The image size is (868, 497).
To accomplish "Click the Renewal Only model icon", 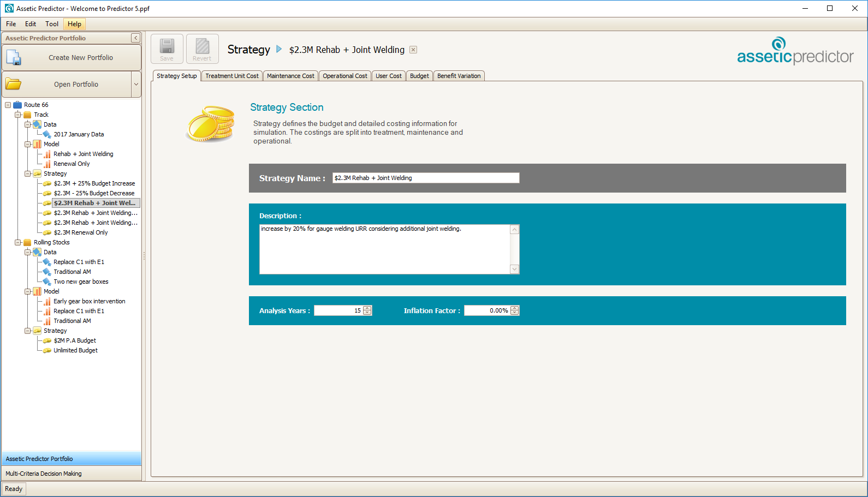I will pos(47,164).
